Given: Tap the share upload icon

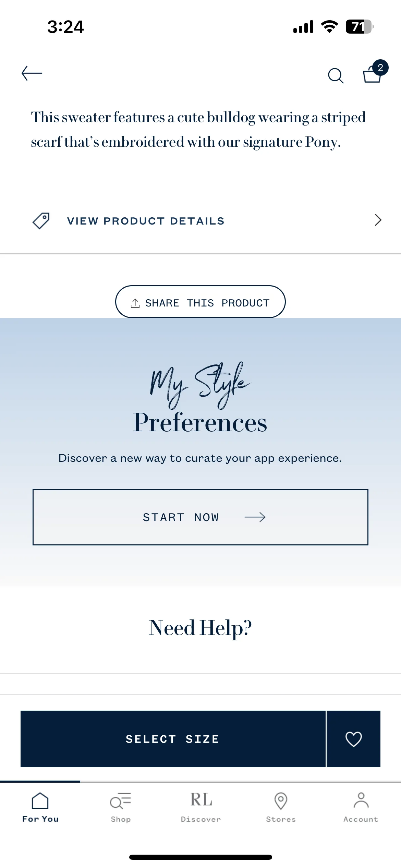Looking at the screenshot, I should point(135,303).
